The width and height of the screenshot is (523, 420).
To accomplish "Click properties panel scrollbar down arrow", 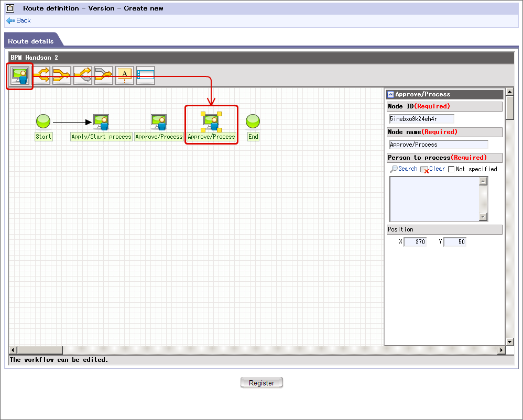I will coord(510,341).
